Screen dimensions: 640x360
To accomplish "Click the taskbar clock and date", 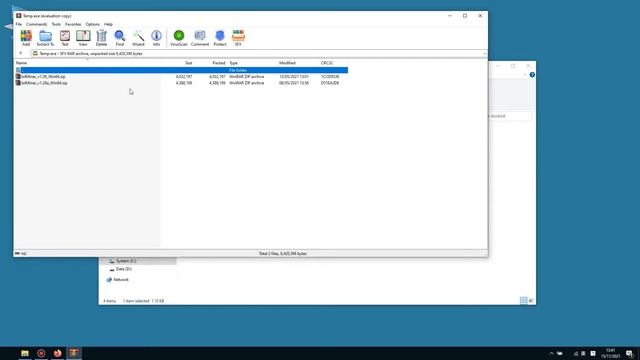I will [x=610, y=353].
